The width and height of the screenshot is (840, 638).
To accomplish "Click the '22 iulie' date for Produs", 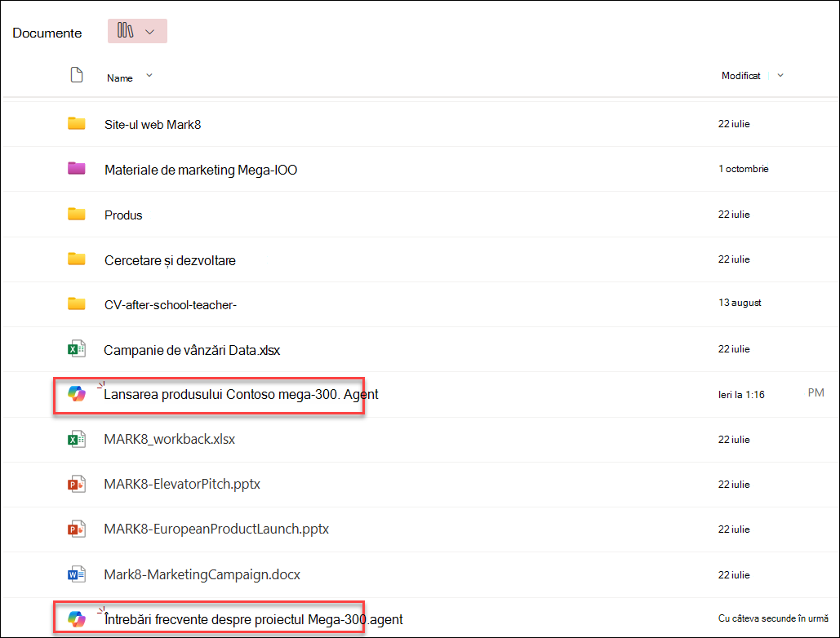I will [734, 215].
